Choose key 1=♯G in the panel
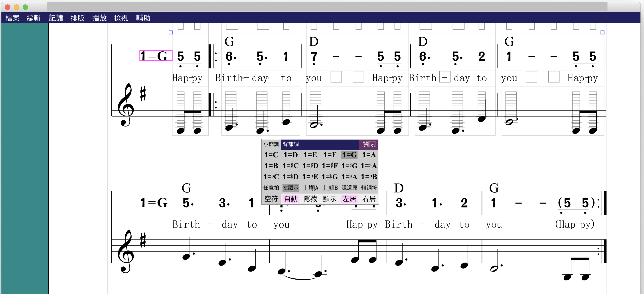 349,166
